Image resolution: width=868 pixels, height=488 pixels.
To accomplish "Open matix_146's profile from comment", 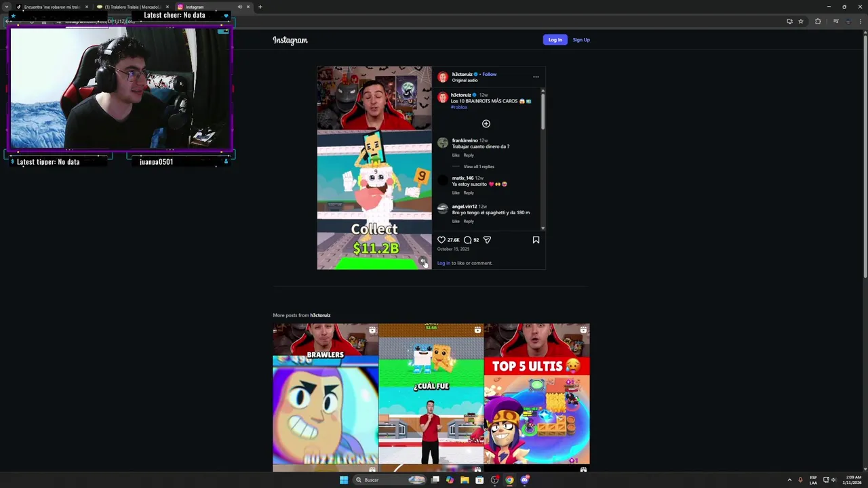I will 462,178.
